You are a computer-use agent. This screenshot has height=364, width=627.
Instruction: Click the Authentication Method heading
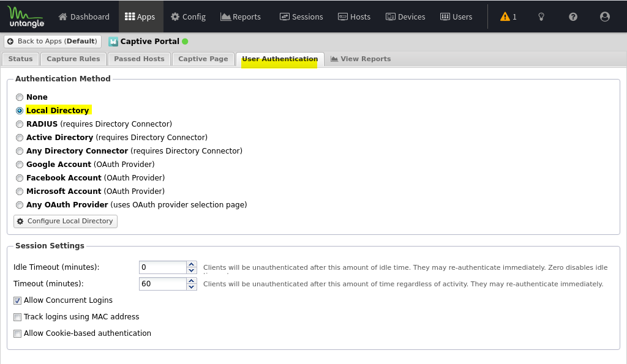pyautogui.click(x=63, y=79)
